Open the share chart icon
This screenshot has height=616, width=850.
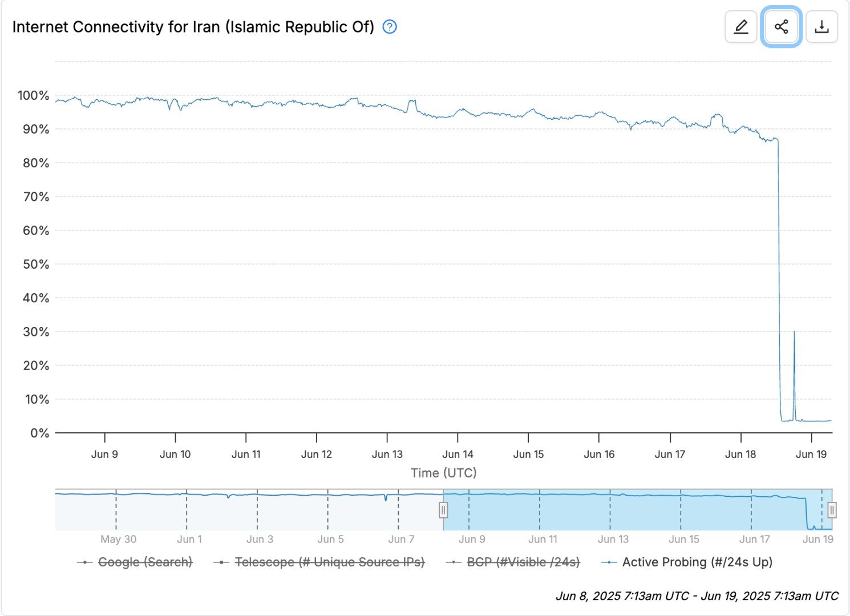pos(781,27)
